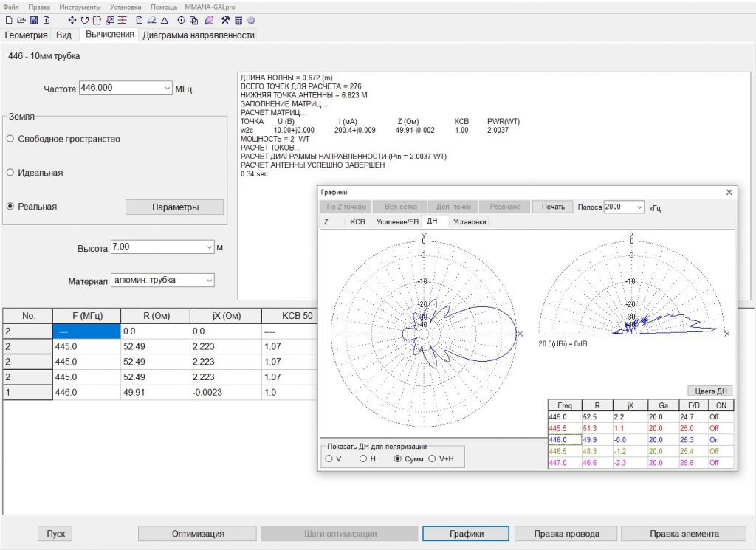Open the Инструменты menu
This screenshot has width=756, height=550.
[80, 6]
